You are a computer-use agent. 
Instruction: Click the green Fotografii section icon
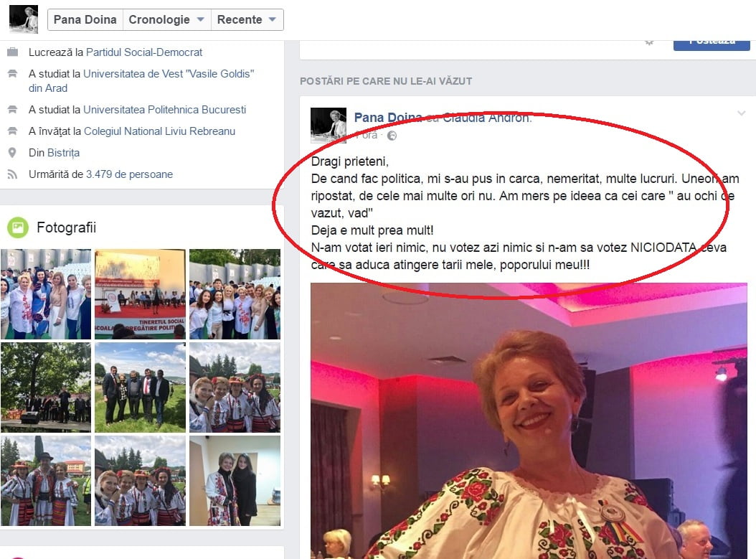click(x=18, y=227)
